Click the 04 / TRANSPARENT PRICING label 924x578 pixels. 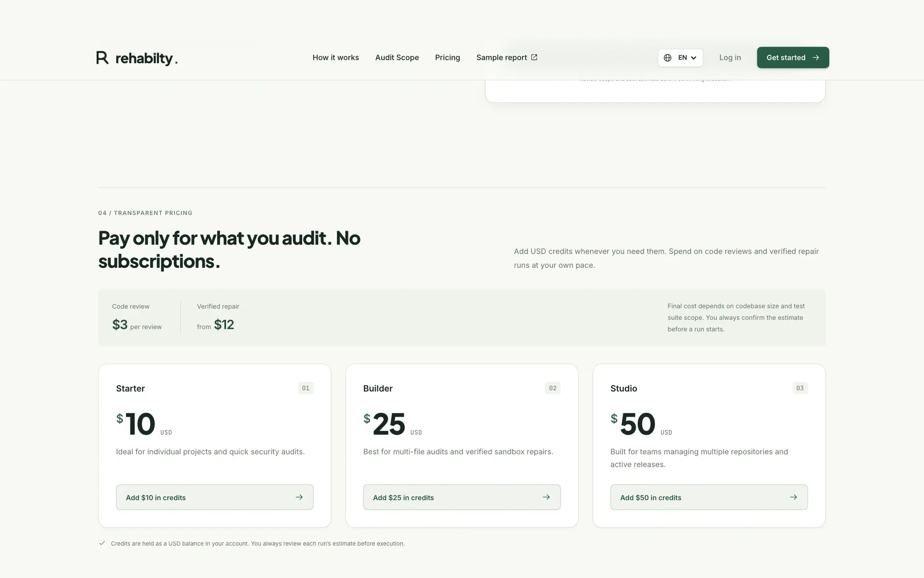point(145,213)
